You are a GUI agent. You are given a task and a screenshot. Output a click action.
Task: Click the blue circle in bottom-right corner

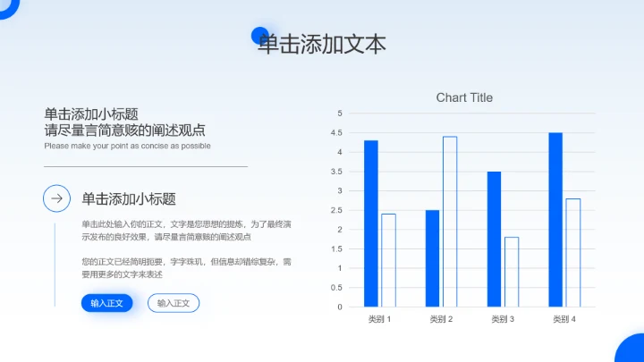631,350
